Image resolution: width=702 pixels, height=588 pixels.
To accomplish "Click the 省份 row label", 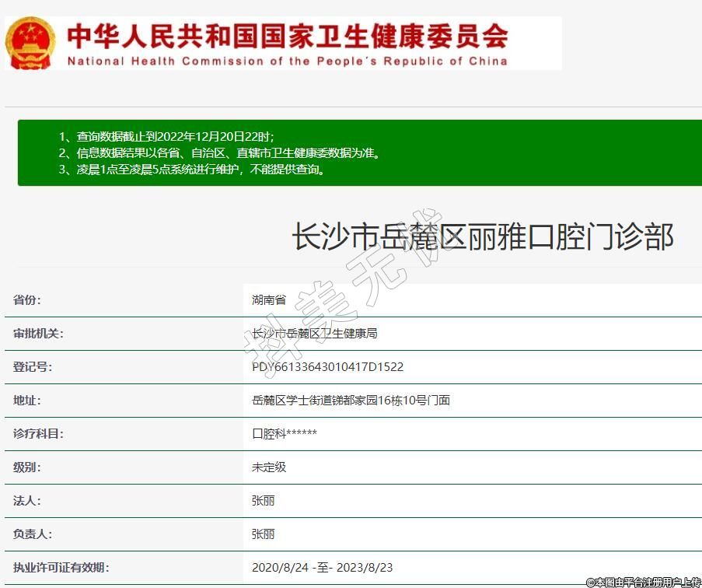I will (27, 300).
